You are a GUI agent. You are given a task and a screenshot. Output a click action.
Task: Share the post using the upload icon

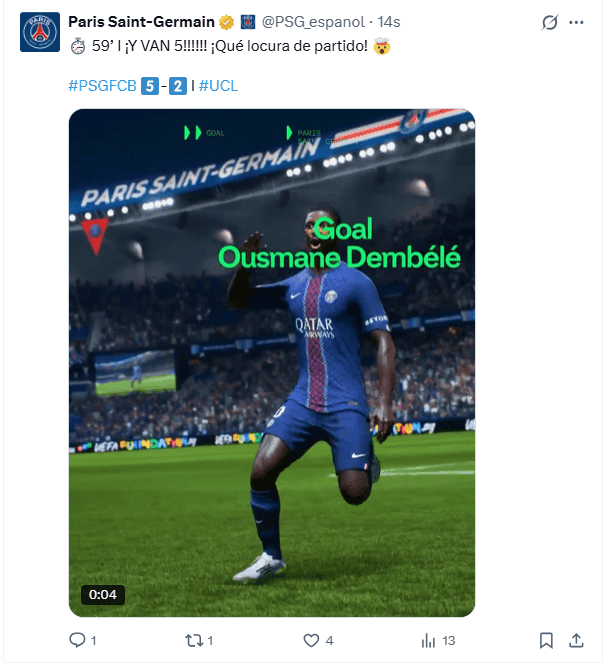[x=576, y=641]
